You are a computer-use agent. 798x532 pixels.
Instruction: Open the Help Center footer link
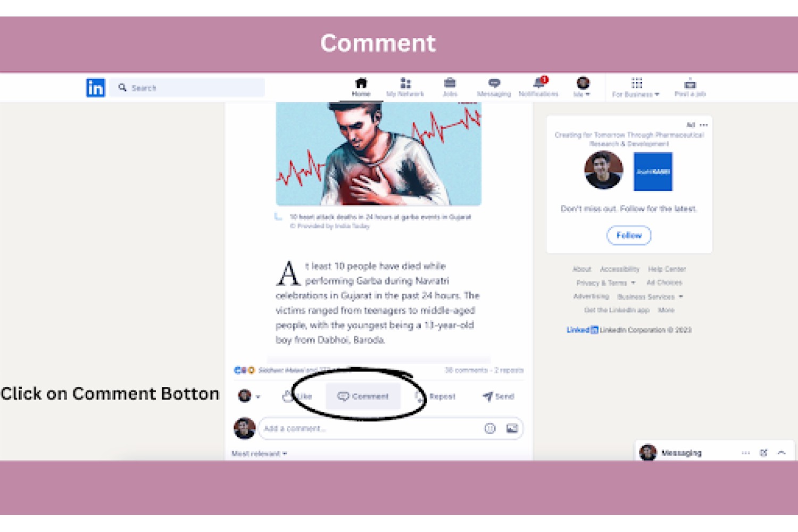click(x=667, y=269)
